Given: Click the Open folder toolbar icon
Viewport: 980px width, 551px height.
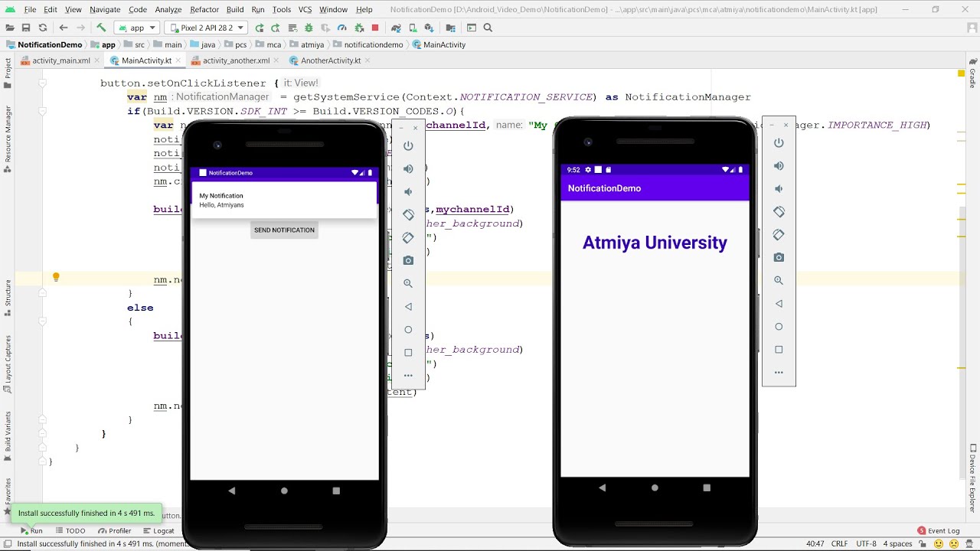Looking at the screenshot, I should click(10, 28).
